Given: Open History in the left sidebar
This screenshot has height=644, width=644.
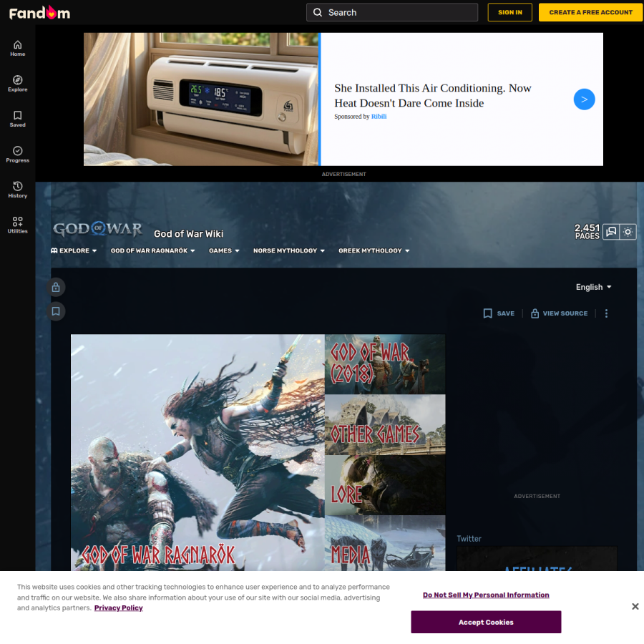Looking at the screenshot, I should click(18, 190).
